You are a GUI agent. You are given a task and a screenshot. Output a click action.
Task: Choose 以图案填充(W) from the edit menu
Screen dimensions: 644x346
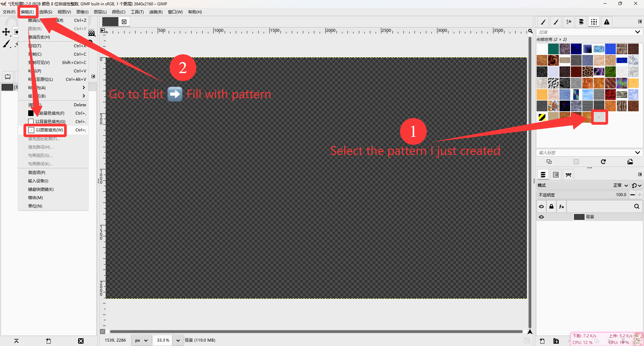pyautogui.click(x=53, y=130)
